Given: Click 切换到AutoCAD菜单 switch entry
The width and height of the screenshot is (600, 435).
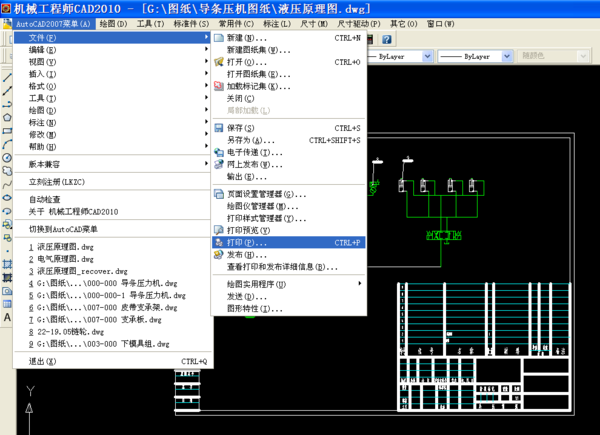Looking at the screenshot, I should click(x=112, y=229).
